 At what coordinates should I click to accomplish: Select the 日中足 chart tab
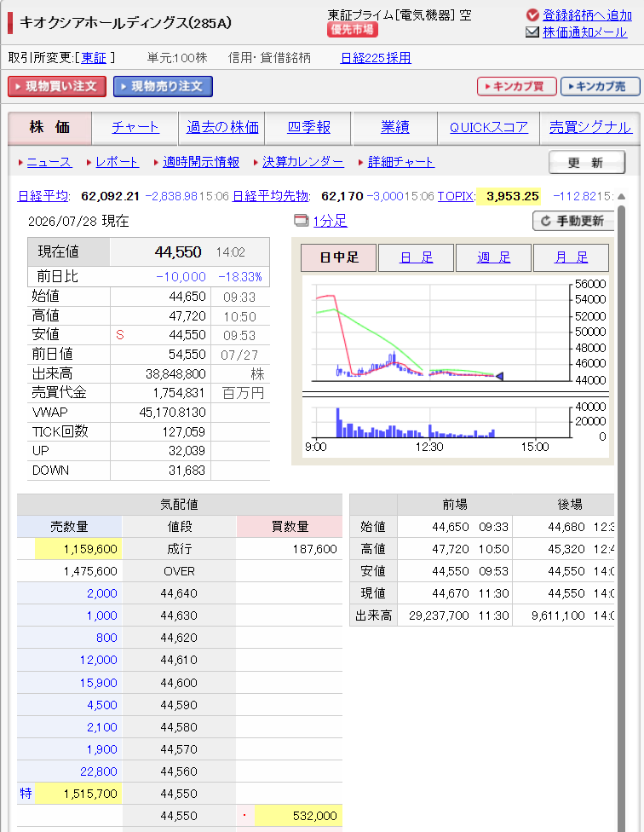[339, 258]
